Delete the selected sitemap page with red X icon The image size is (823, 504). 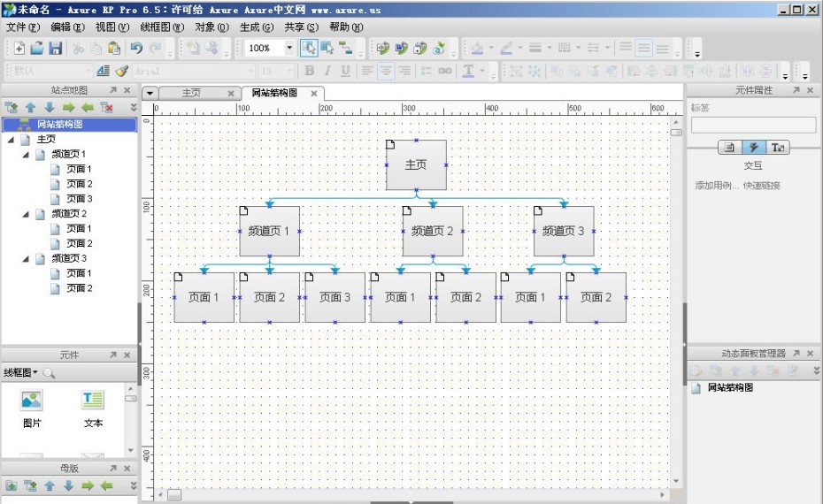coord(107,108)
